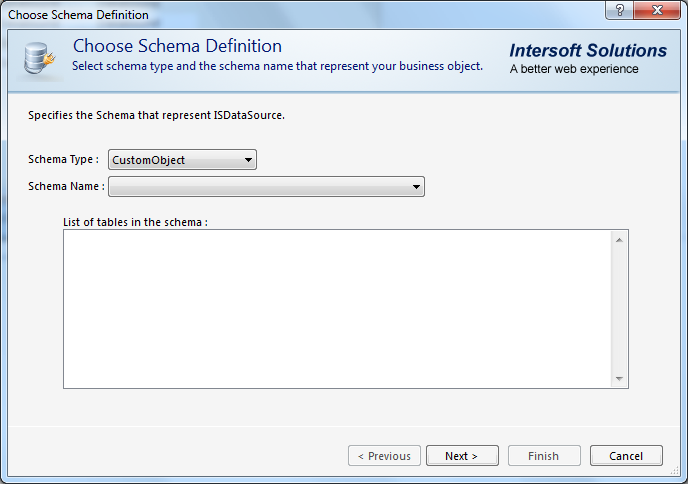Viewport: 688px width, 484px height.
Task: Expand the Schema Name dropdown arrow
Action: point(415,187)
